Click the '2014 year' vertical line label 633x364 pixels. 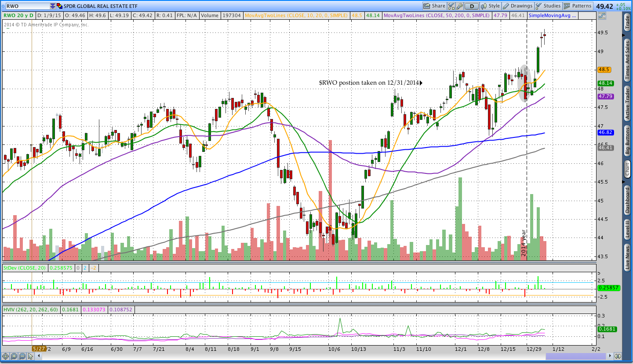(524, 243)
